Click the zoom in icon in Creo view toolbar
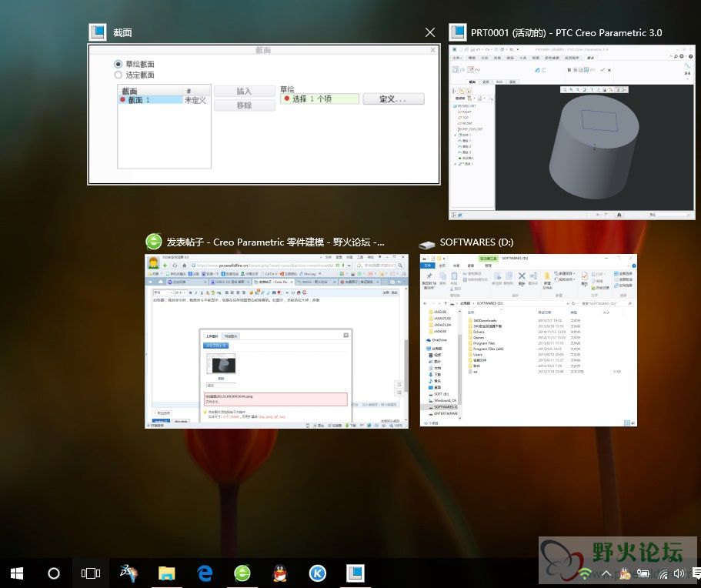 click(572, 90)
